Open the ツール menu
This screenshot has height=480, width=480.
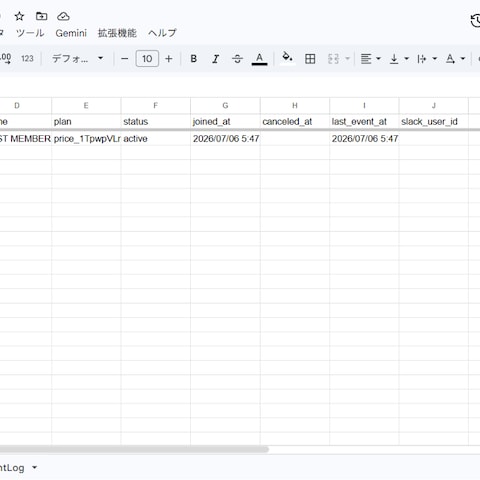pos(30,33)
